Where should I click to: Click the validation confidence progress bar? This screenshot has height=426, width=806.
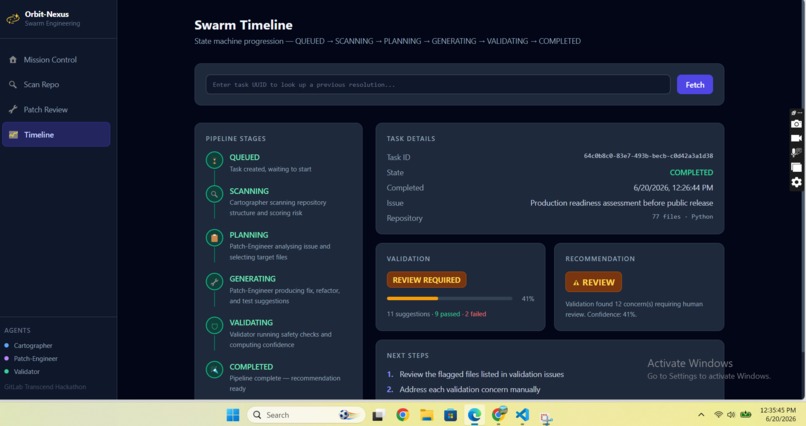coord(449,299)
